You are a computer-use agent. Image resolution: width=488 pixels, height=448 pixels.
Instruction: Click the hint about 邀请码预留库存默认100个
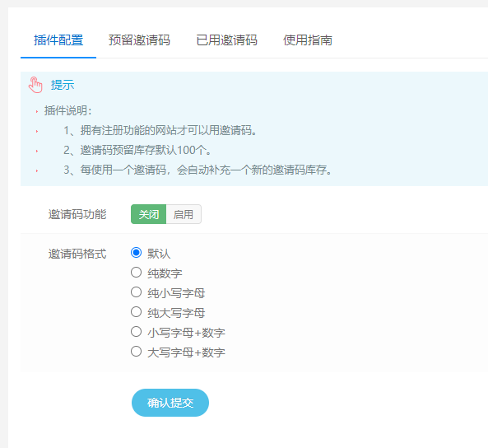pyautogui.click(x=137, y=150)
